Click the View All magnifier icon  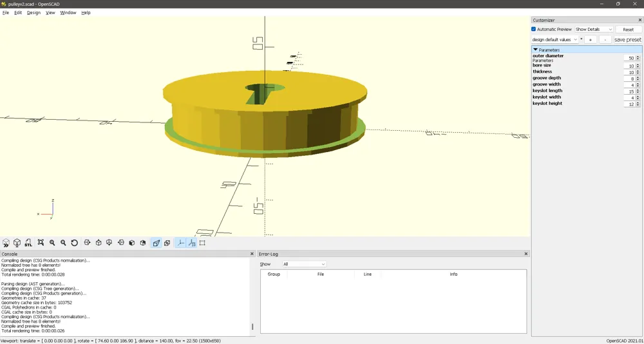(41, 243)
